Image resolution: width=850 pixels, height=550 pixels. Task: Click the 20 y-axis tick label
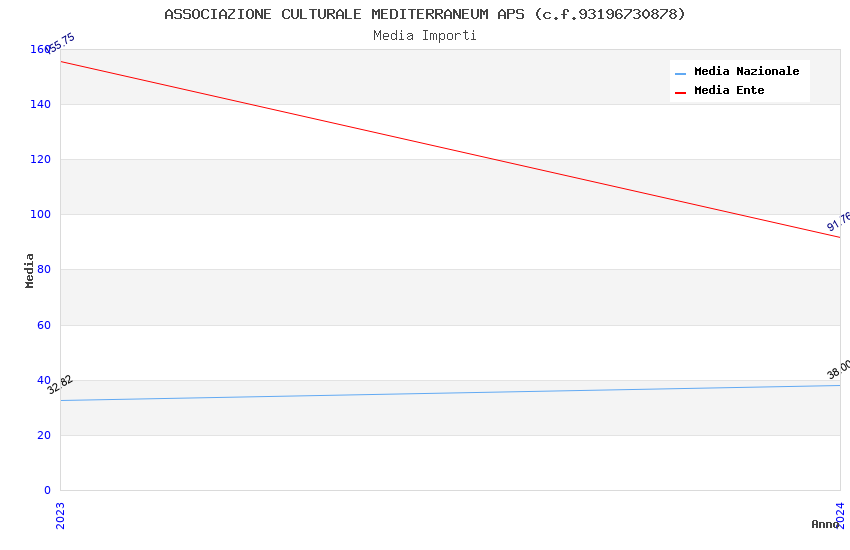[43, 435]
